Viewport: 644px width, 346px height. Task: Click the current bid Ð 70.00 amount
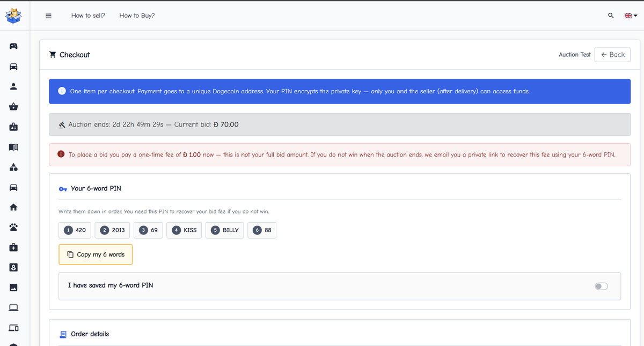pyautogui.click(x=226, y=124)
